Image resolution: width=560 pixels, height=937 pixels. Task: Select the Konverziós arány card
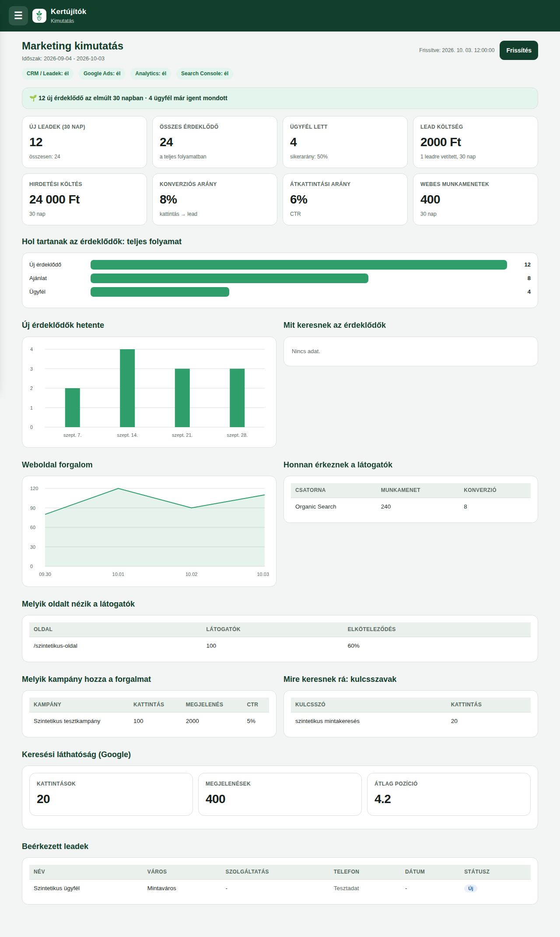[x=215, y=199]
